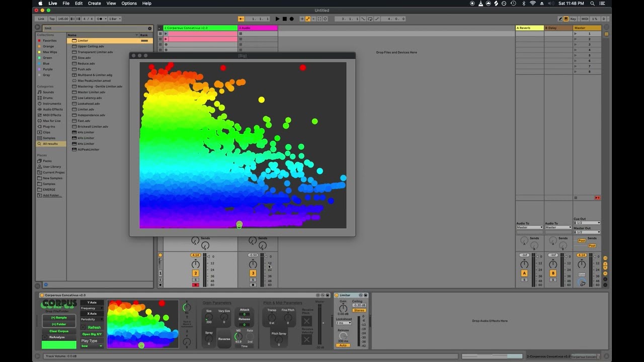Open Apple menu
This screenshot has height=362, width=644.
point(40,4)
